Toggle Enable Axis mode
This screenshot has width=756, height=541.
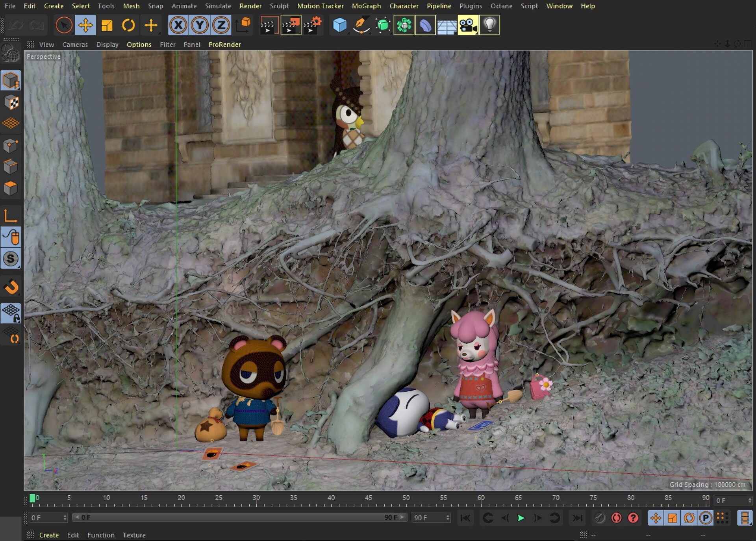point(11,216)
